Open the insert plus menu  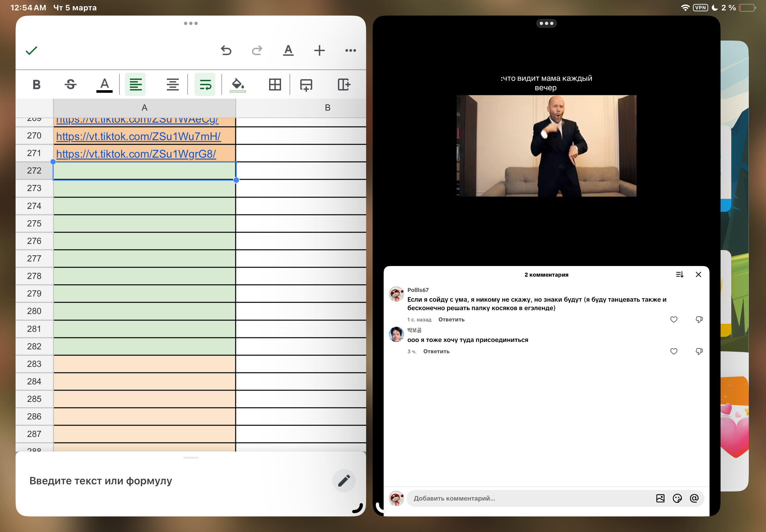click(319, 50)
